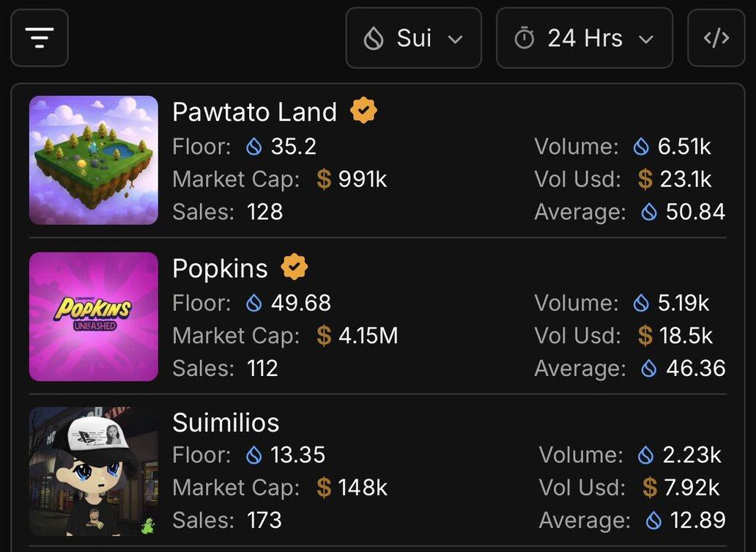Click the Pawtato Land island thumbnail

(x=94, y=160)
